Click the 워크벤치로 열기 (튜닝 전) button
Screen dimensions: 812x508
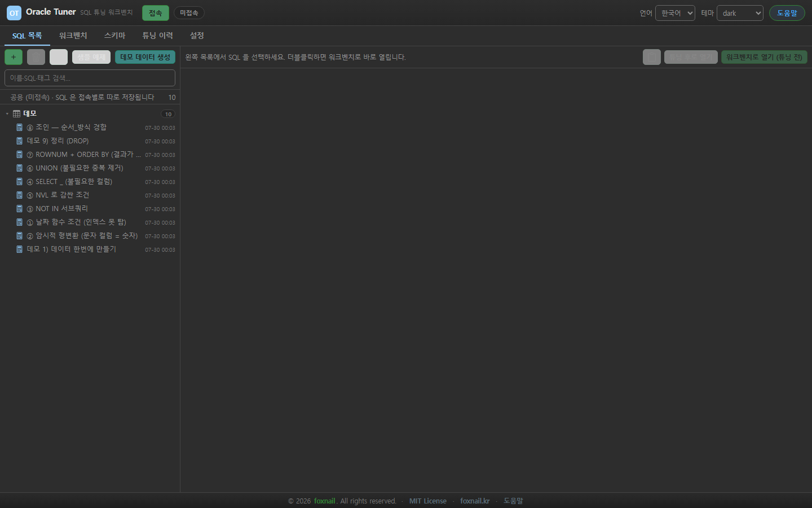(764, 57)
